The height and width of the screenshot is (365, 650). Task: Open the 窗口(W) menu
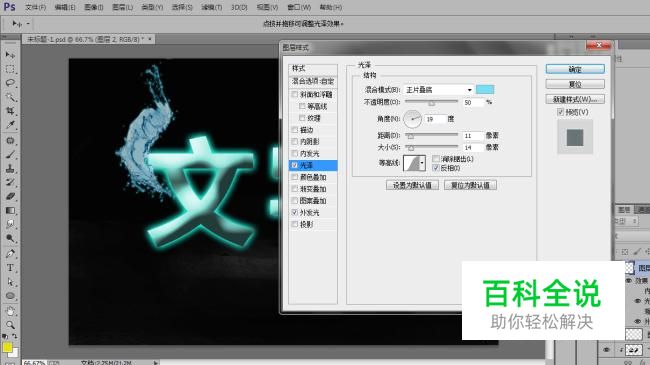(299, 7)
